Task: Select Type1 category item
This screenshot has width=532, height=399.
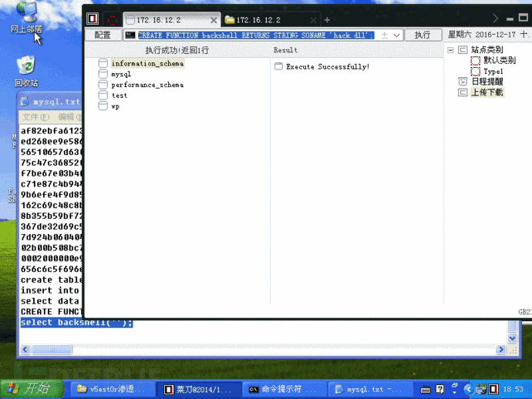Action: click(493, 71)
